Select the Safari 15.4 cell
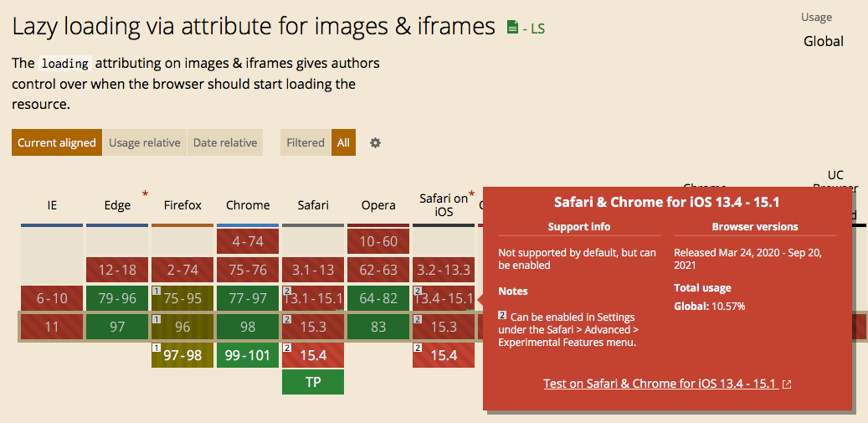The height and width of the screenshot is (423, 868). (x=313, y=355)
